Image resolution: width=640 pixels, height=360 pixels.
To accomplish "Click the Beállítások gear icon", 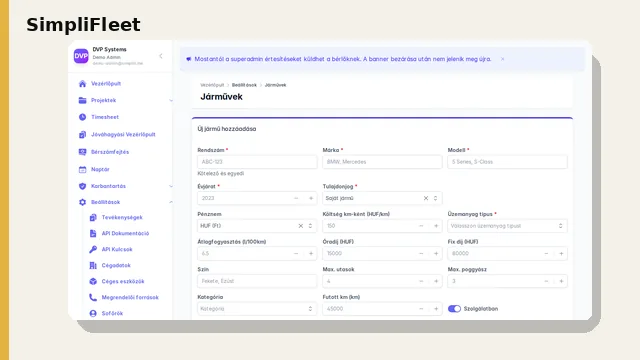I will [x=82, y=202].
